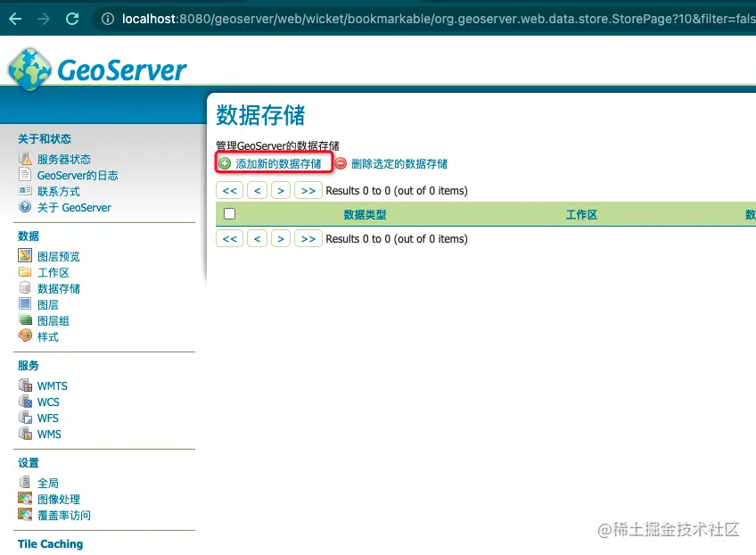756x555 pixels.
Task: Reload the page with the refresh icon
Action: 72,19
